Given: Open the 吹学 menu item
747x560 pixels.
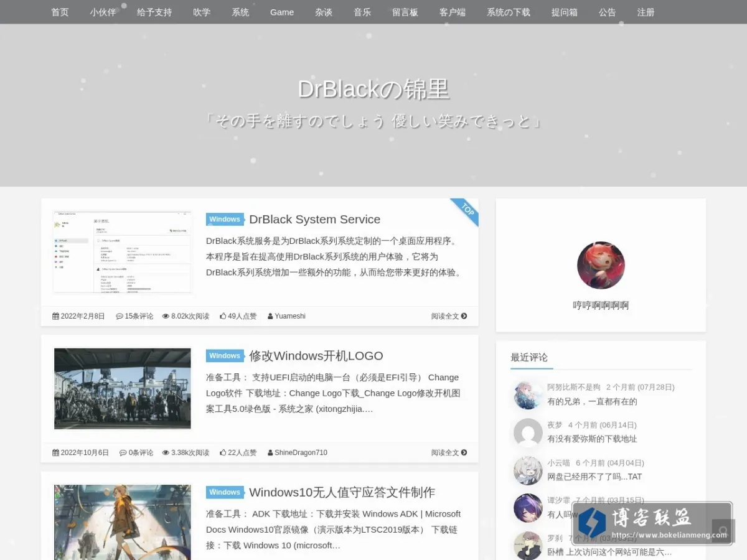Looking at the screenshot, I should (x=202, y=12).
